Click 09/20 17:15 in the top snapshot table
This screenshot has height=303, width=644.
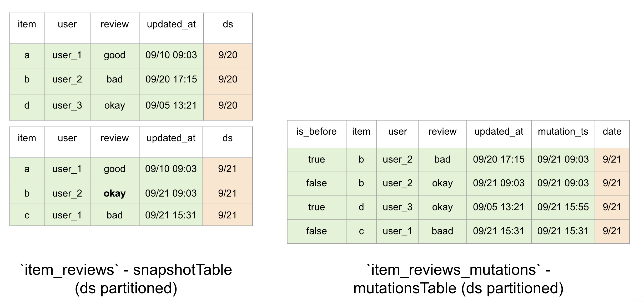click(x=171, y=79)
